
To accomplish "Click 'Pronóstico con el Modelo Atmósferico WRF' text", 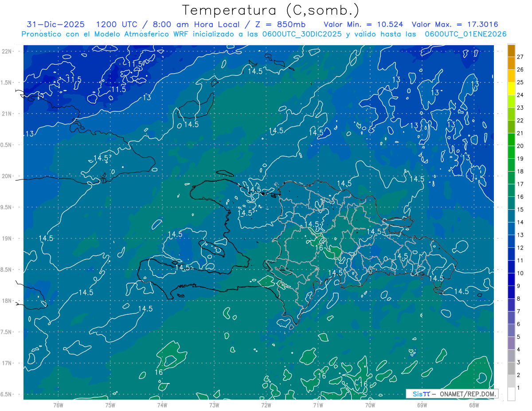I will point(105,34).
